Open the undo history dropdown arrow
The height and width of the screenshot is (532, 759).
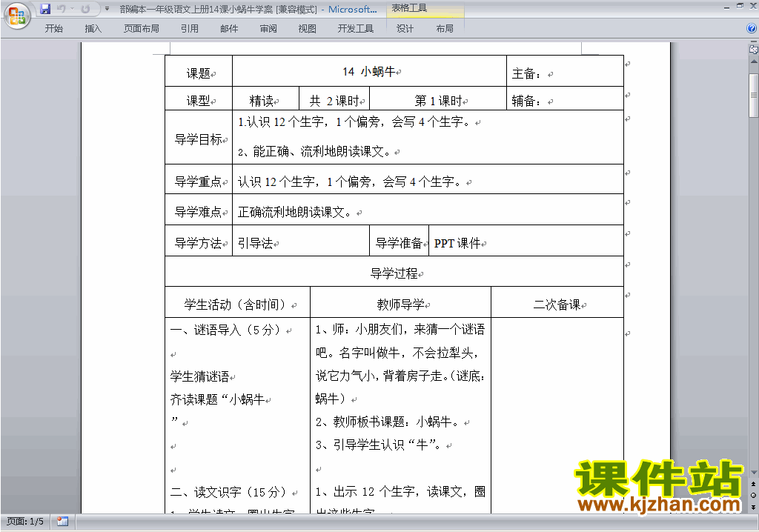tap(72, 9)
